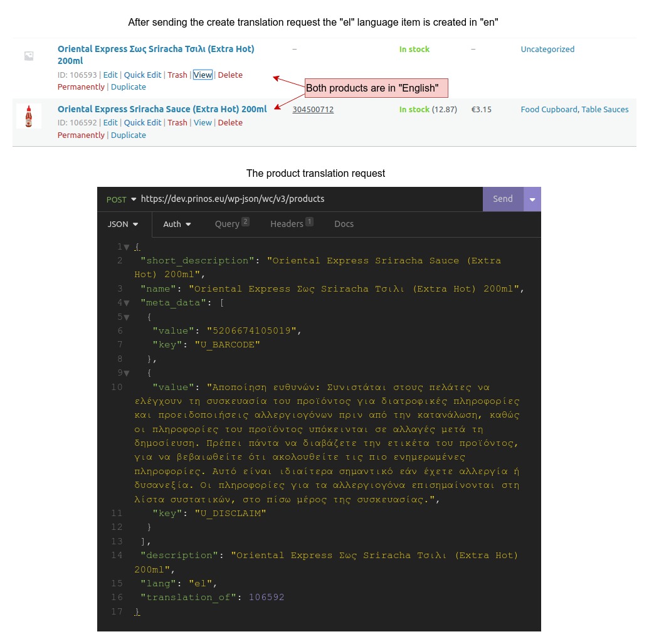649x644 pixels.
Task: Move product ID 106593 to Trash
Action: pos(177,75)
